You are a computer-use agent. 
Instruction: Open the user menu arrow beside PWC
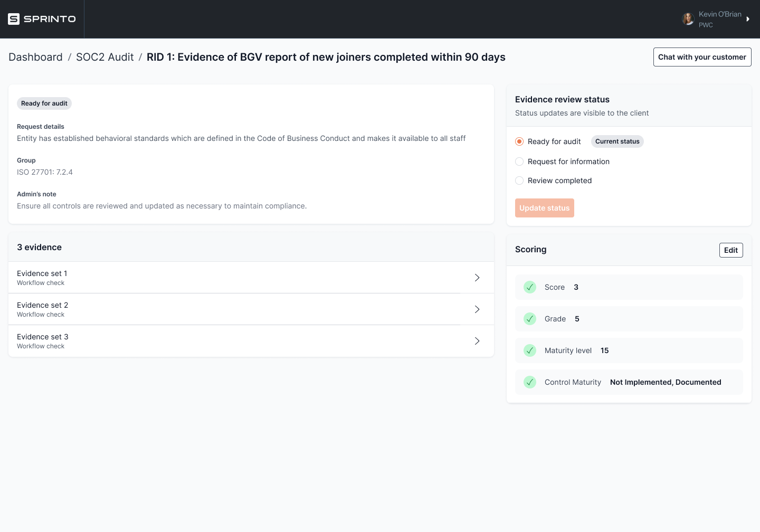(x=748, y=19)
